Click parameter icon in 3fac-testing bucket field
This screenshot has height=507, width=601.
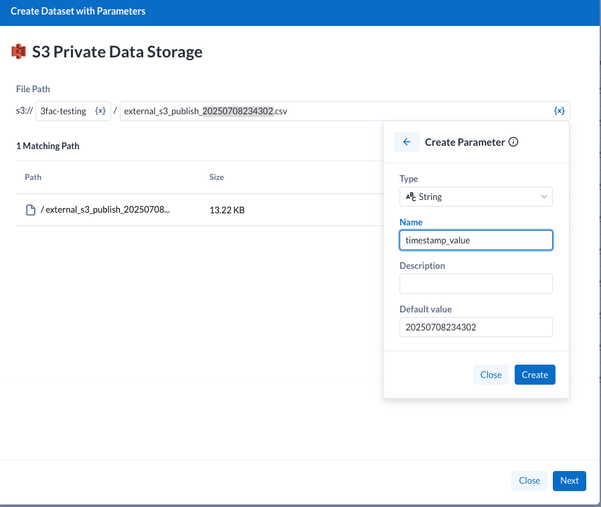(x=100, y=111)
